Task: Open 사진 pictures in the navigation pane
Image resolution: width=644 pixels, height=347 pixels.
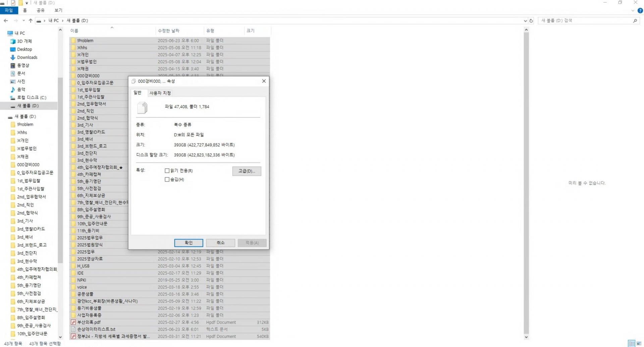Action: (21, 81)
